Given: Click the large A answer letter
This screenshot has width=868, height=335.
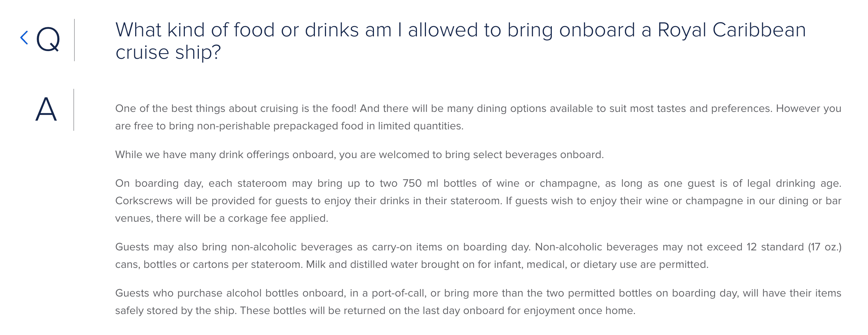Looking at the screenshot, I should (x=46, y=109).
